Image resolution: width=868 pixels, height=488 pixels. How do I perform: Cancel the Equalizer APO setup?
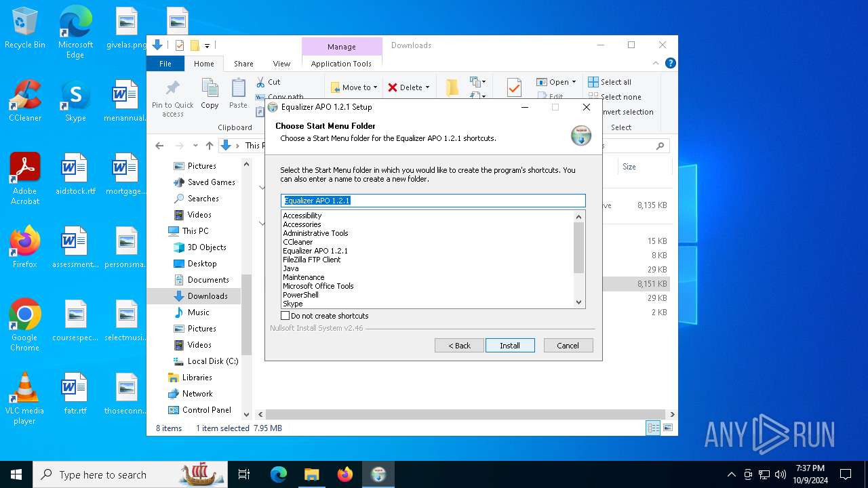pyautogui.click(x=568, y=346)
